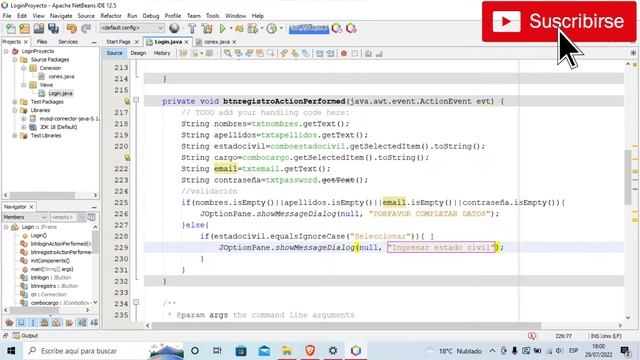Toggle Sort by Name in Navigator

pyautogui.click(x=82, y=322)
